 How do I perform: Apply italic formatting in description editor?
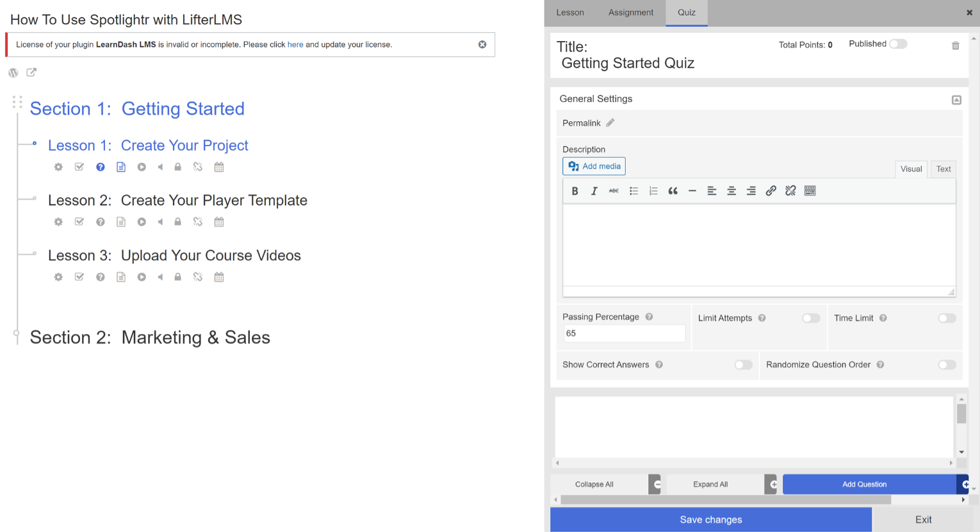[594, 191]
